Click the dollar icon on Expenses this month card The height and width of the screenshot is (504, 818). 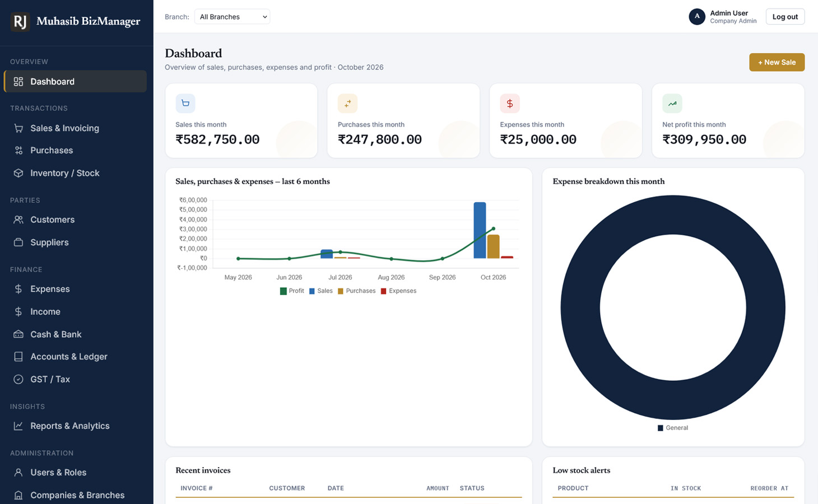[510, 104]
